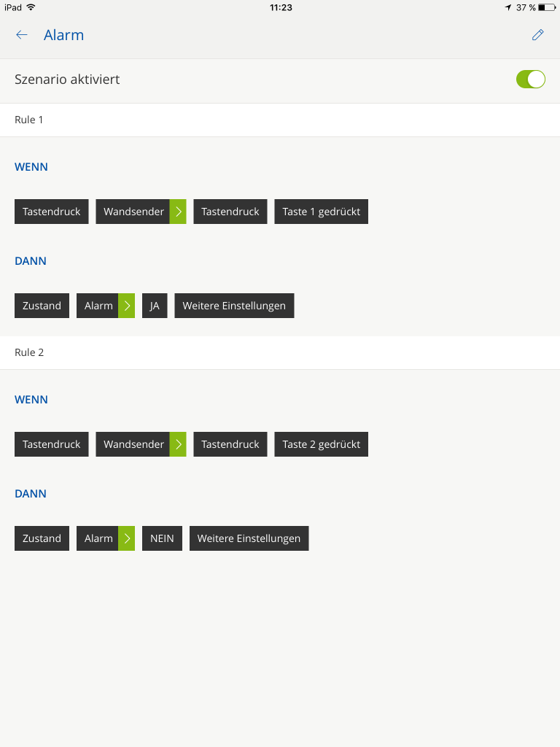The height and width of the screenshot is (747, 560).
Task: Tap the battery icon in status bar
Action: click(546, 7)
